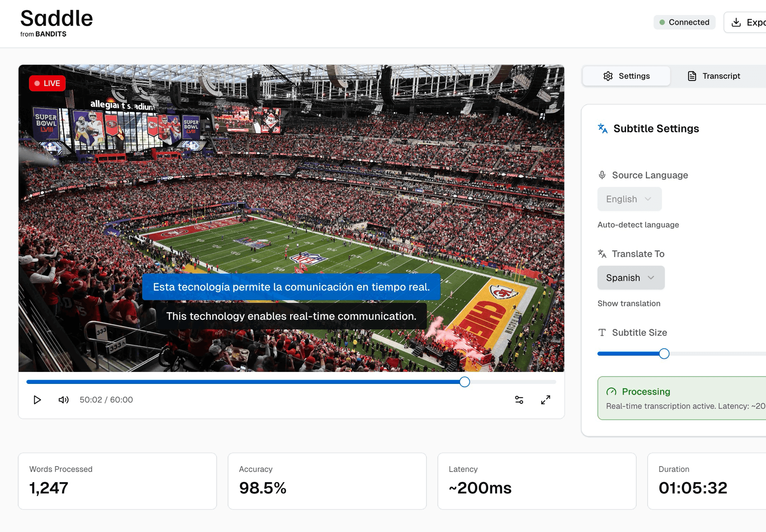Click the gear icon in the Settings tab

608,76
